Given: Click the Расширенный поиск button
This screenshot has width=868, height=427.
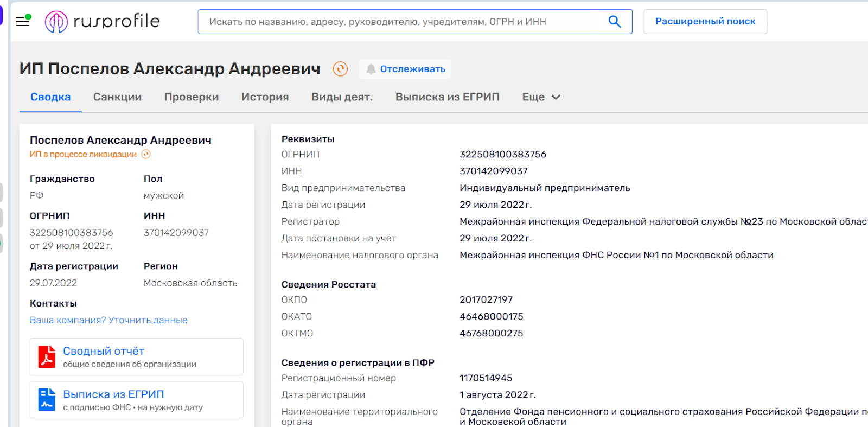Looking at the screenshot, I should pos(705,22).
